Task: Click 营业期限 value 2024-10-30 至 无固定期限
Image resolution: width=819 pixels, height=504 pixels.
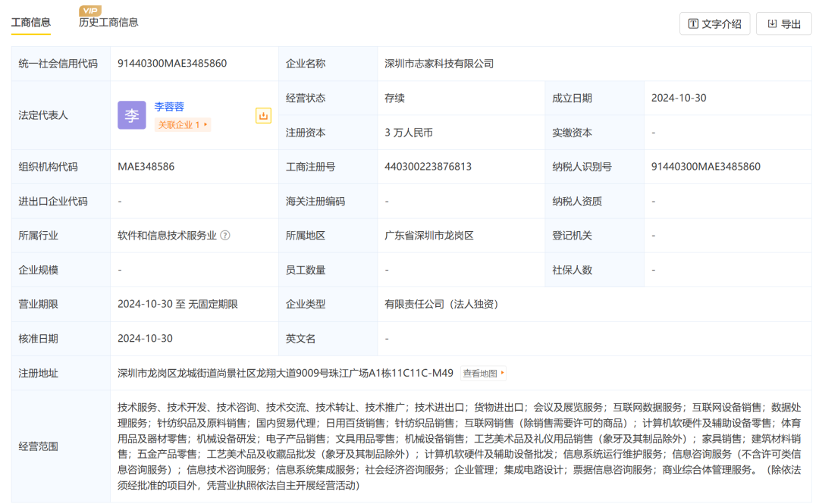Action: pos(177,304)
